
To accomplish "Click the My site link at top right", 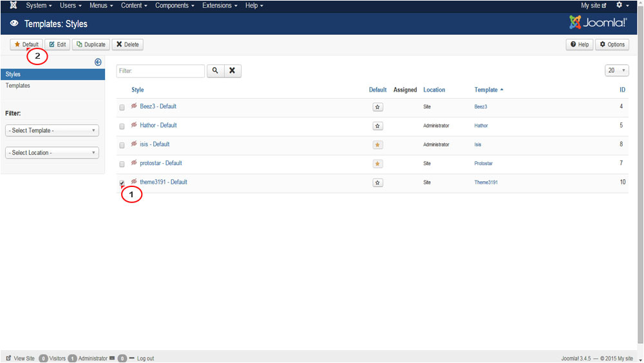I will pyautogui.click(x=594, y=5).
